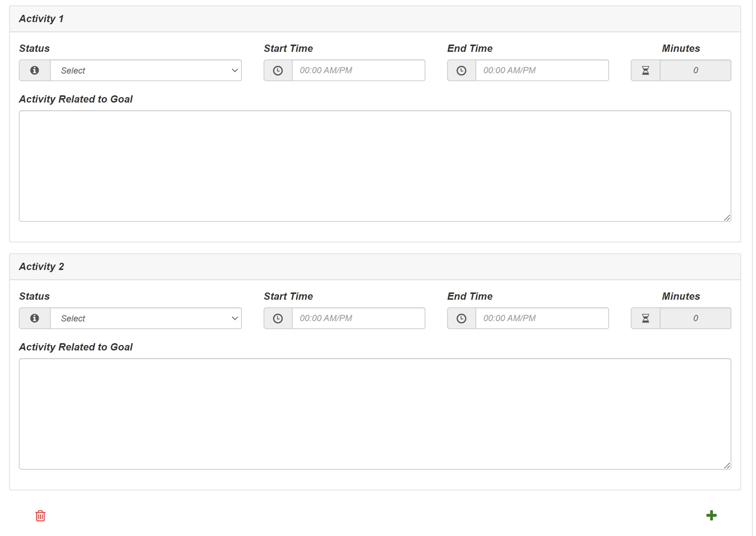Screen dimensions: 756x536
Task: Click the info icon next to Activity 1 Status
Action: 34,70
